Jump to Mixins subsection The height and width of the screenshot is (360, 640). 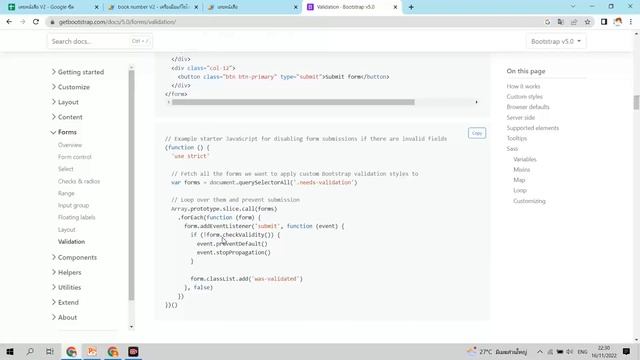[x=522, y=169]
